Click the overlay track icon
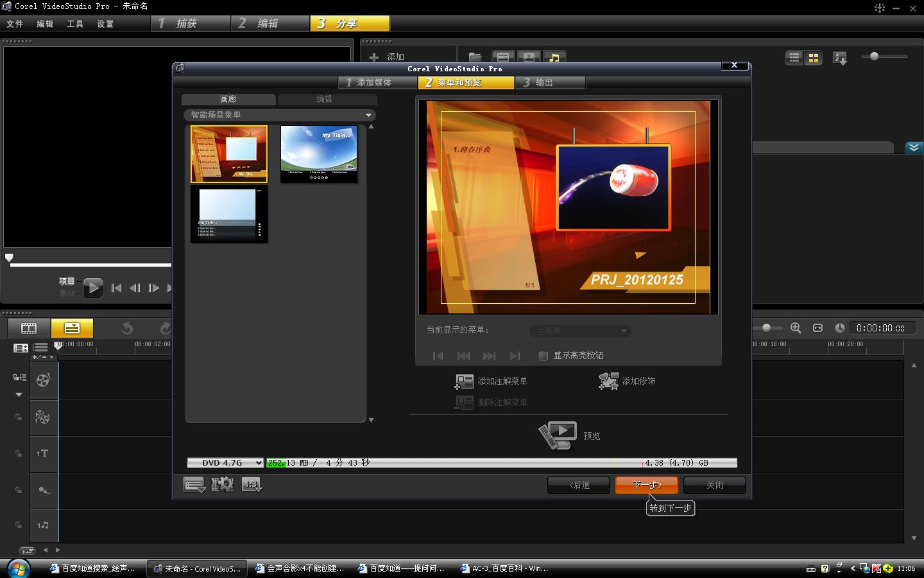Viewport: 924px width, 578px height. (42, 417)
